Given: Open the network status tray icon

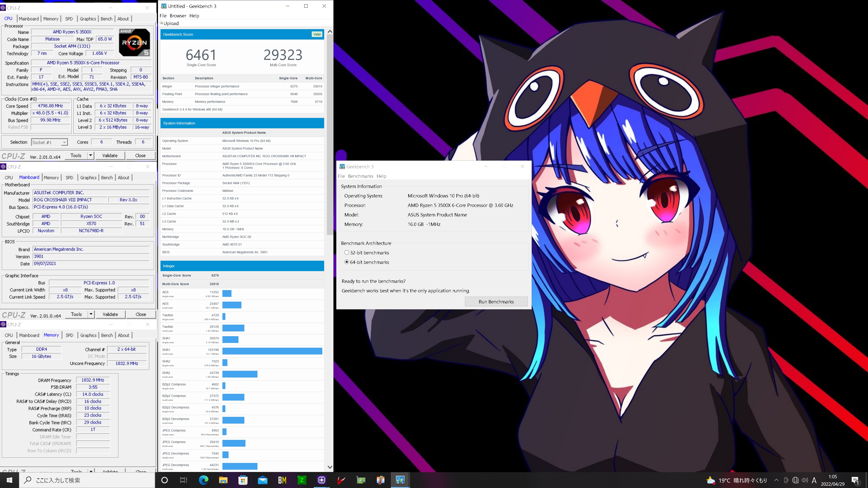Looking at the screenshot, I should pos(796,480).
